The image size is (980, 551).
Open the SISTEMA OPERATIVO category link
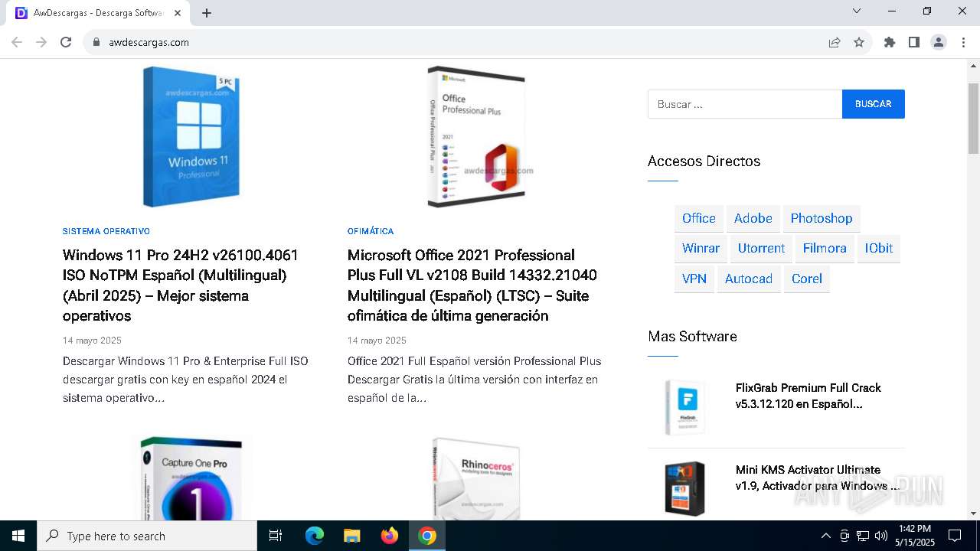pyautogui.click(x=106, y=231)
